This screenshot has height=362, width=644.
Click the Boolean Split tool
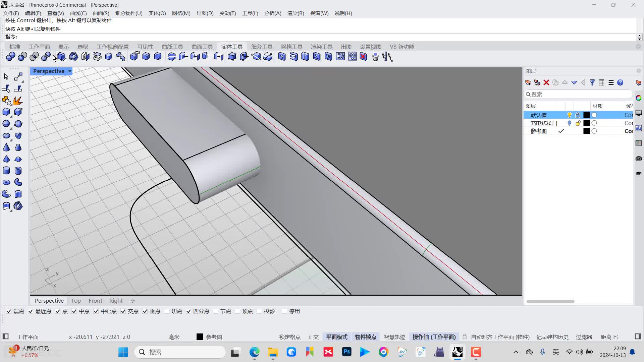[x=46, y=57]
